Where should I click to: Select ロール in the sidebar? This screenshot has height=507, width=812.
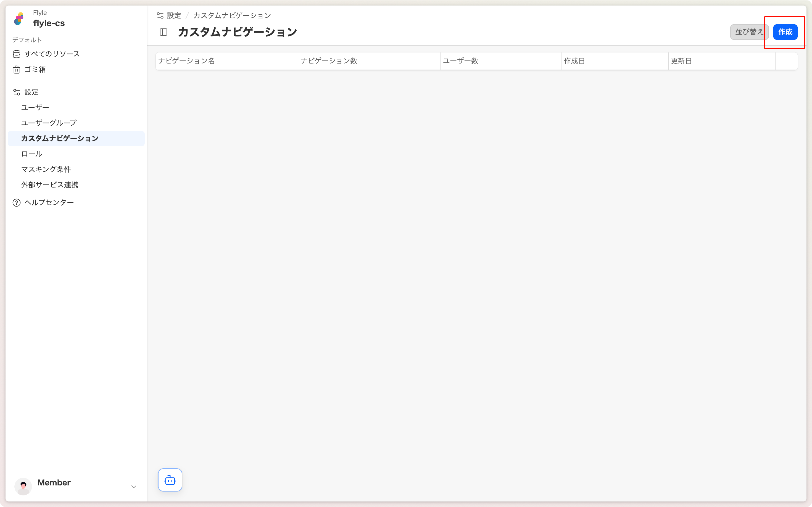pos(31,154)
